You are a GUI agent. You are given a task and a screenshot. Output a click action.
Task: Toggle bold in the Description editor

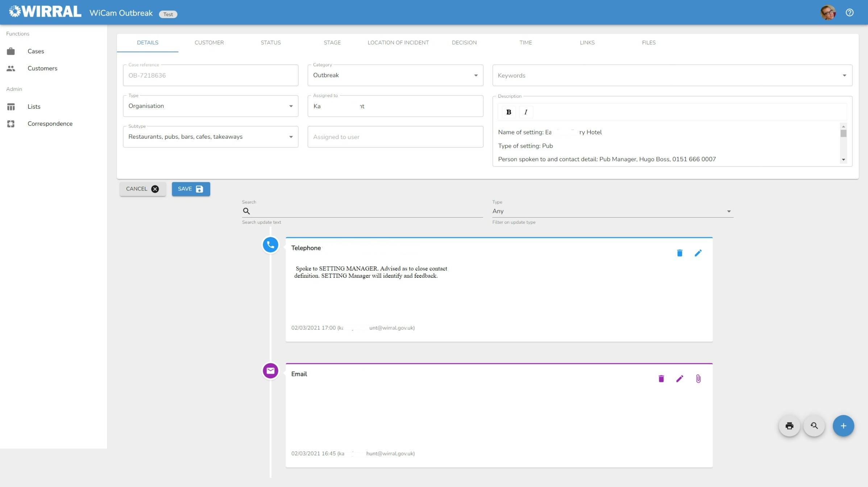[508, 112]
